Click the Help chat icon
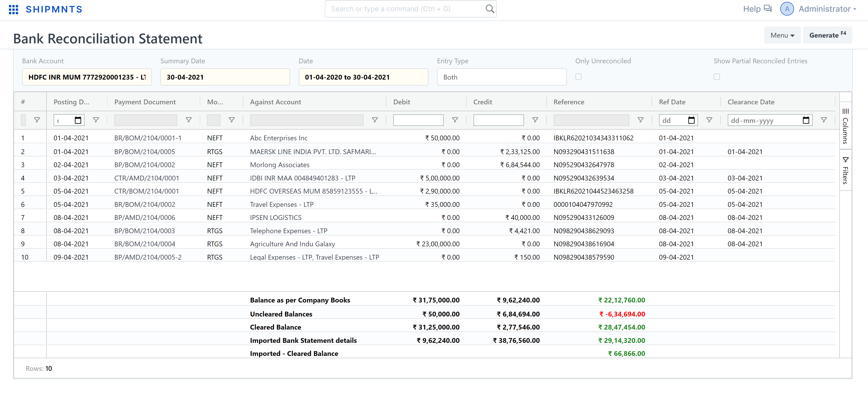The height and width of the screenshot is (394, 868). [x=768, y=9]
